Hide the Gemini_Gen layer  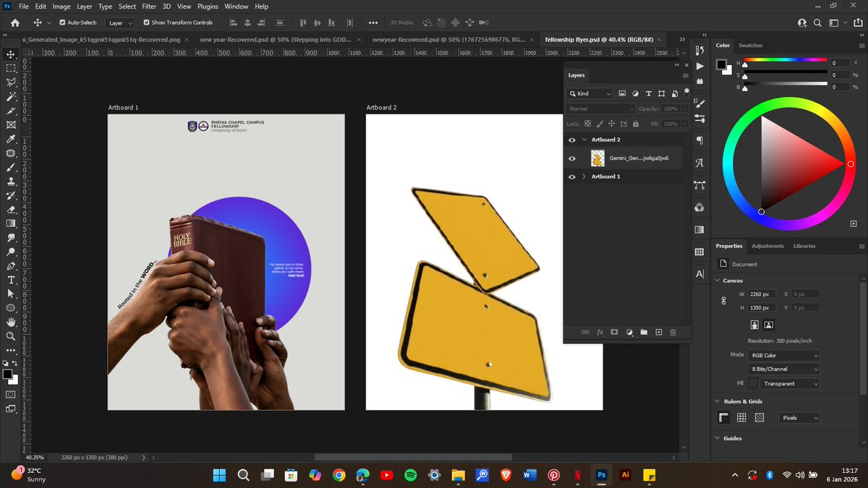coord(572,158)
